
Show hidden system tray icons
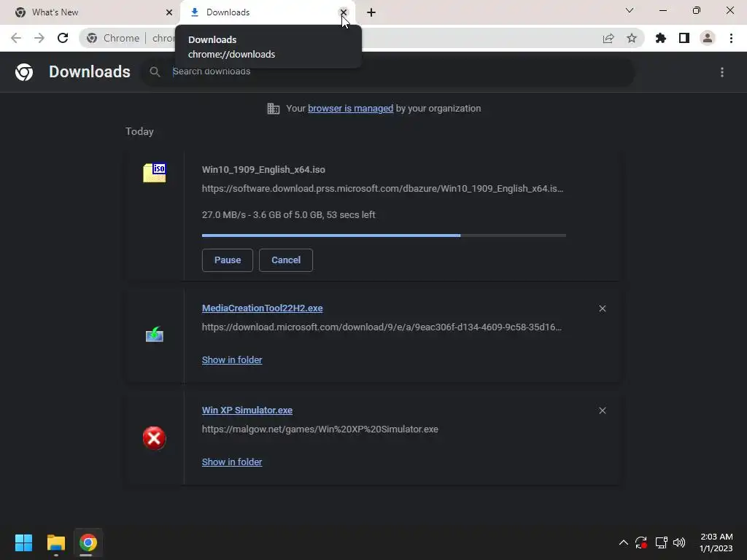(x=623, y=542)
